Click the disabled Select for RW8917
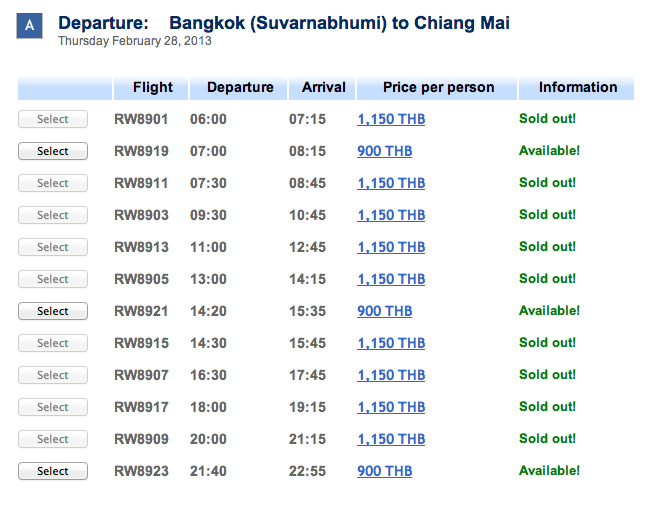657x509 pixels. (x=53, y=407)
